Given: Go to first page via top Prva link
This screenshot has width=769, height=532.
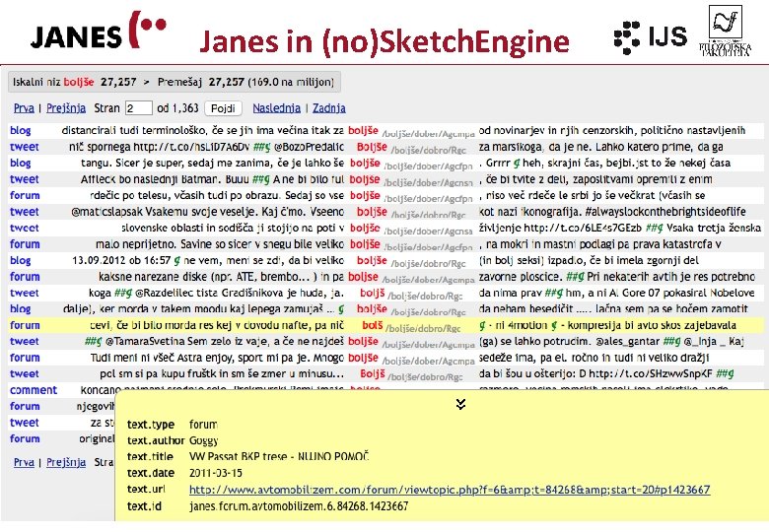Looking at the screenshot, I should [24, 107].
